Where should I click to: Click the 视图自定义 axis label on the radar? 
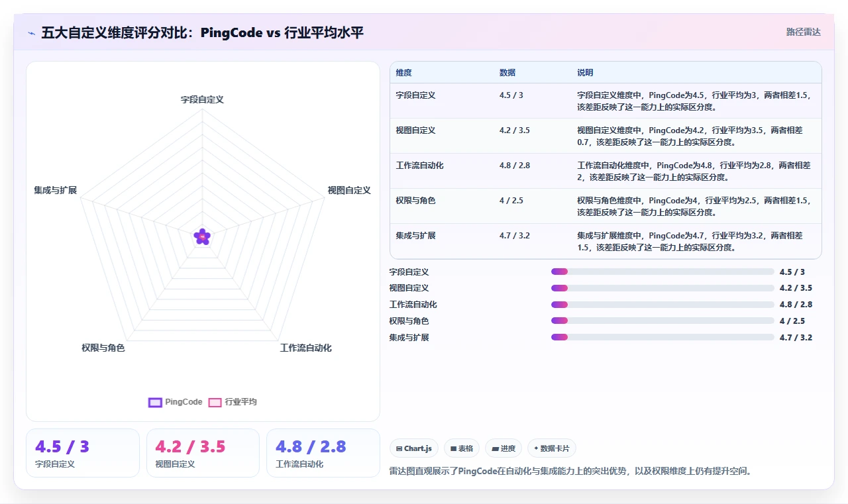349,190
